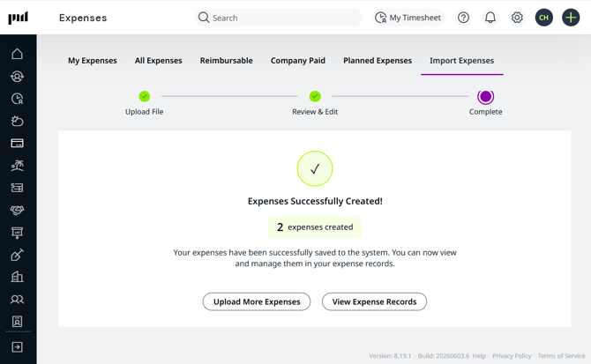
Task: Click the Review & Edit step marker
Action: pos(315,96)
